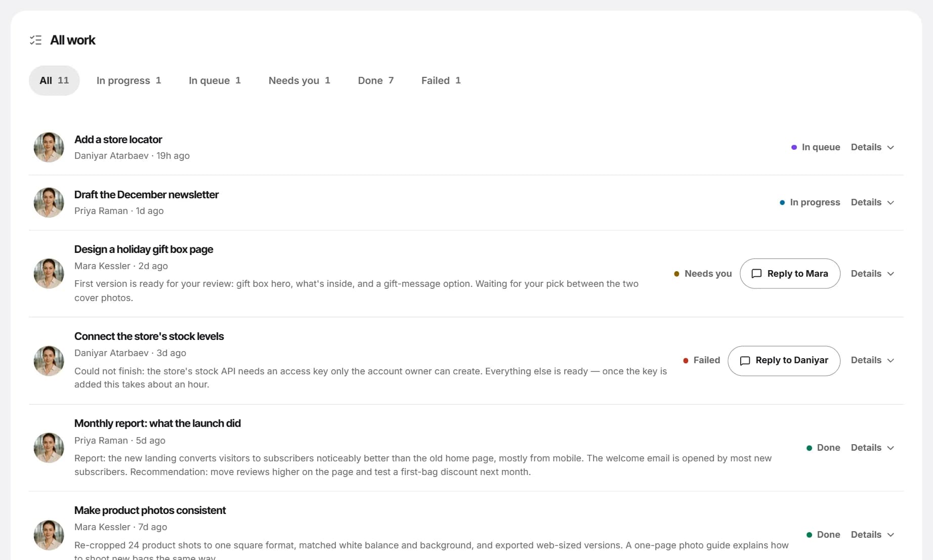Screen dimensions: 933x560
Task: Expand Details for Draft the December newsletter
Action: click(872, 202)
